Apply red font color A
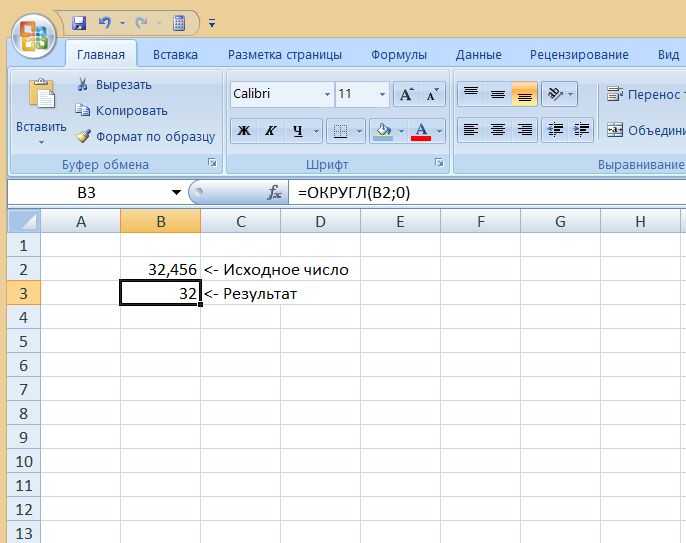 click(x=421, y=130)
